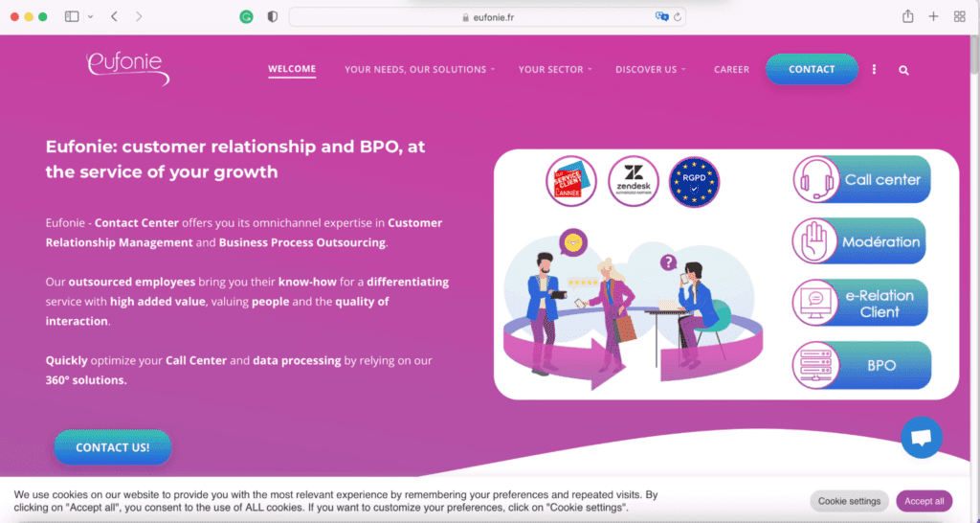Click the Eufonie logo
This screenshot has width=980, height=523.
tap(128, 67)
